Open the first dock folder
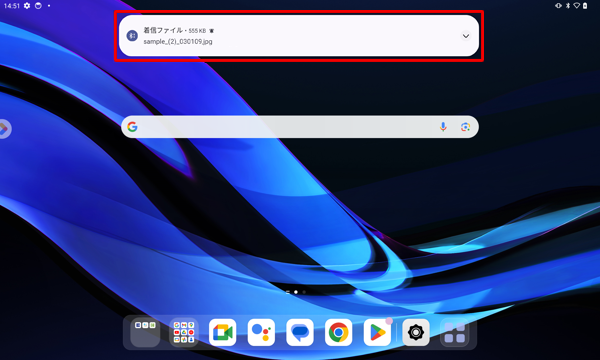 click(145, 332)
